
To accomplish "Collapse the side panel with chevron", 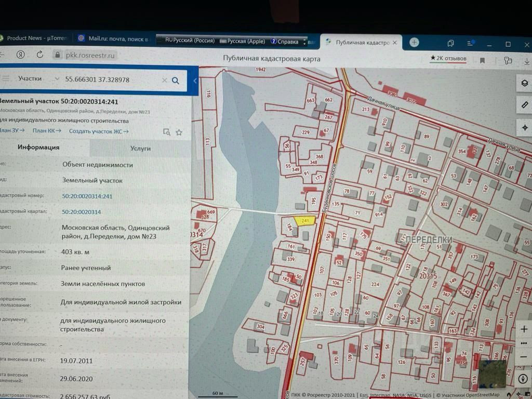I will [x=195, y=81].
